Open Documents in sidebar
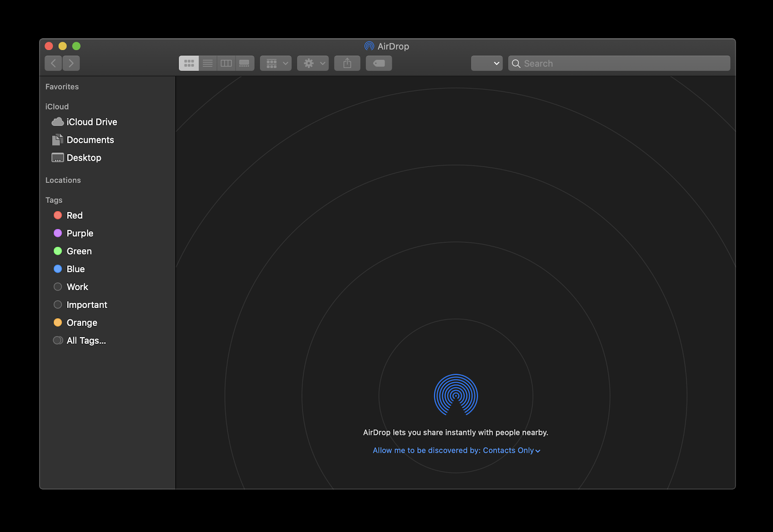 (107, 140)
